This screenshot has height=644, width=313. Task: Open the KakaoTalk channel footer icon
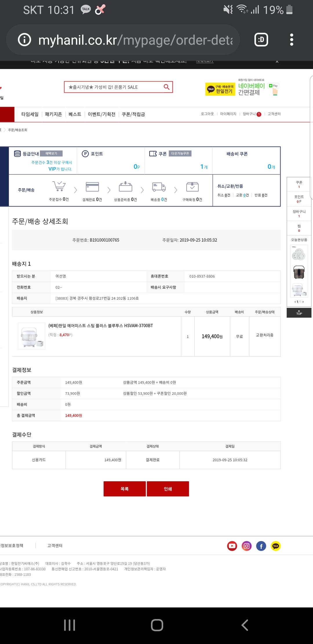click(276, 546)
